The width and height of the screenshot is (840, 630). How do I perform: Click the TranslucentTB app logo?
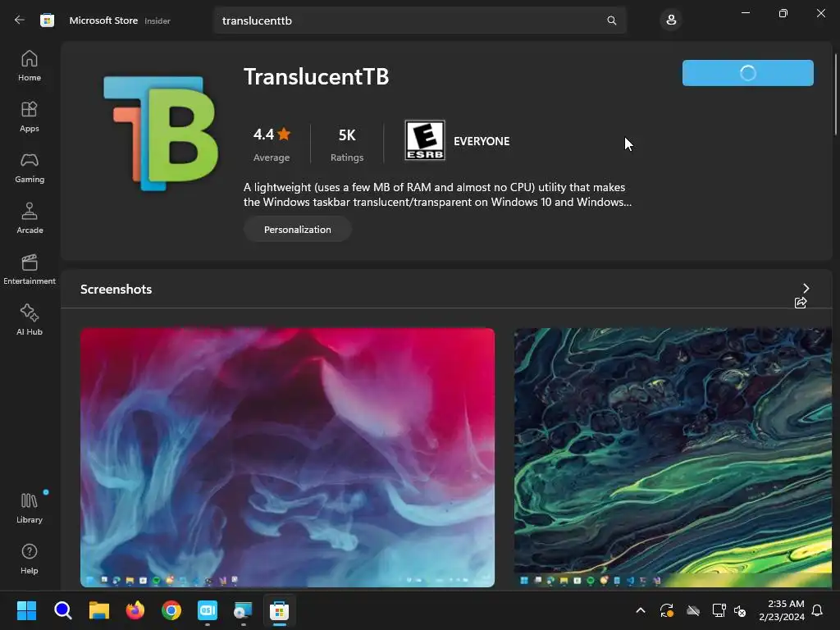click(161, 134)
